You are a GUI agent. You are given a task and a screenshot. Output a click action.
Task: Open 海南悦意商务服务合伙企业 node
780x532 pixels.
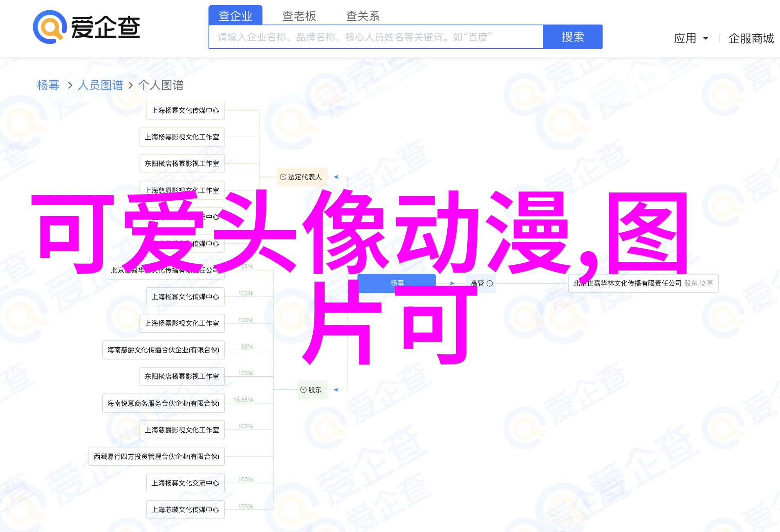coord(164,403)
